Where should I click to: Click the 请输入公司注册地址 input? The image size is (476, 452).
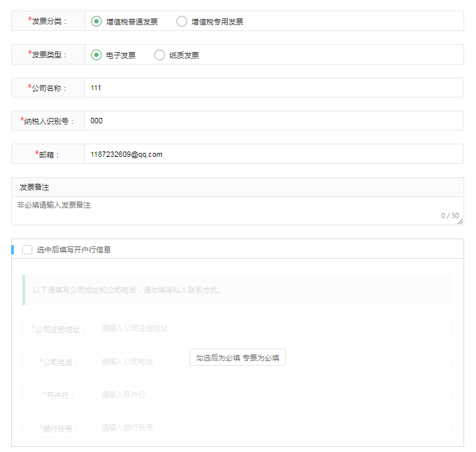[273, 328]
